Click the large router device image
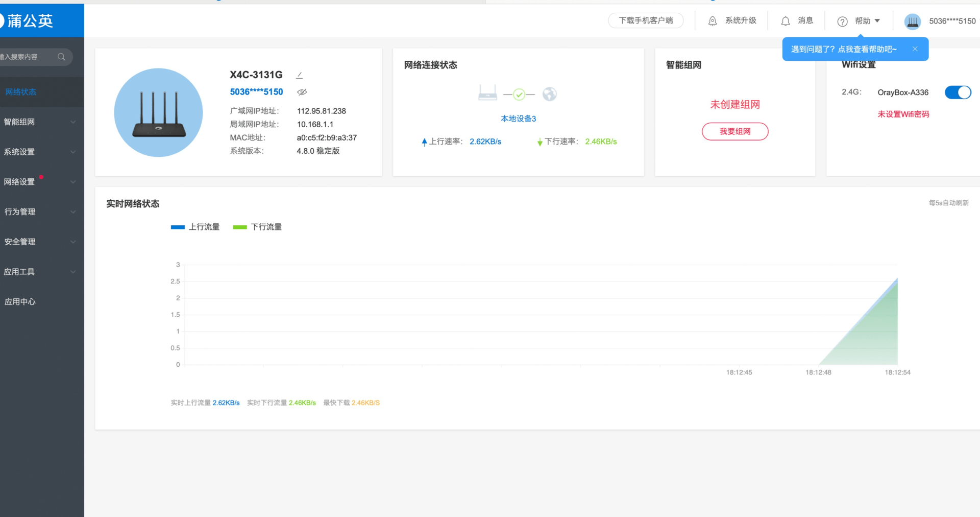 [158, 112]
